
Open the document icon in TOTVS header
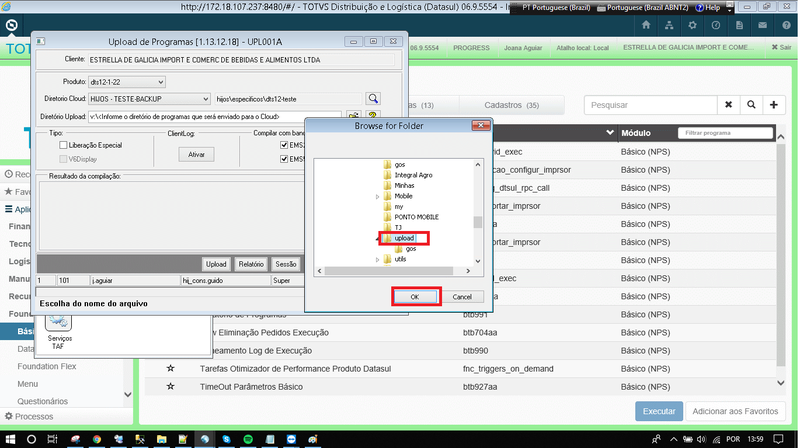pos(739,25)
